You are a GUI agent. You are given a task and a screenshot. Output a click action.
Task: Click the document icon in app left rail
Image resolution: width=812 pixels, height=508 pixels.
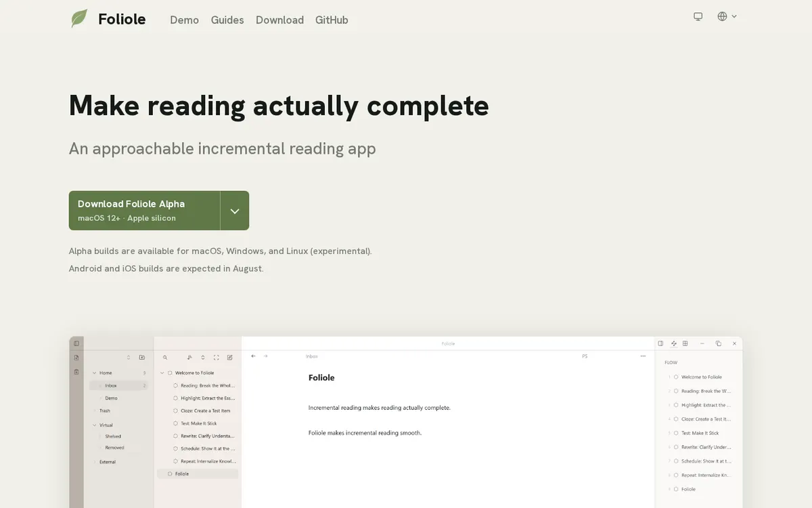[76, 358]
